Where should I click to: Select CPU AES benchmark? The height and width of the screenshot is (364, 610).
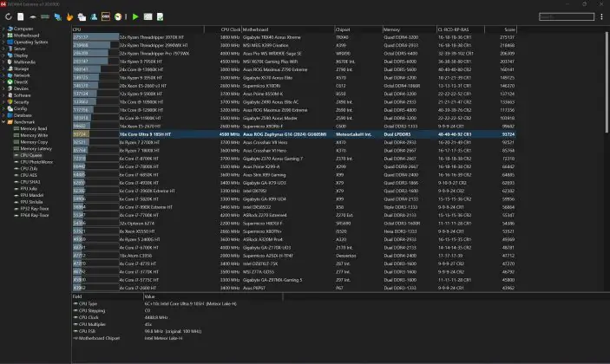pyautogui.click(x=29, y=175)
